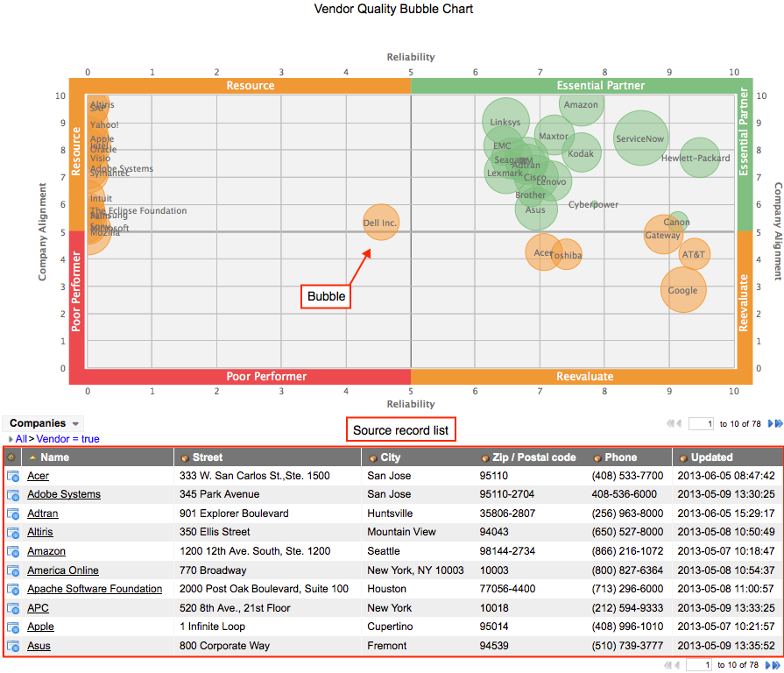The width and height of the screenshot is (784, 673).
Task: Click the Toshiba bubble
Action: pyautogui.click(x=566, y=255)
